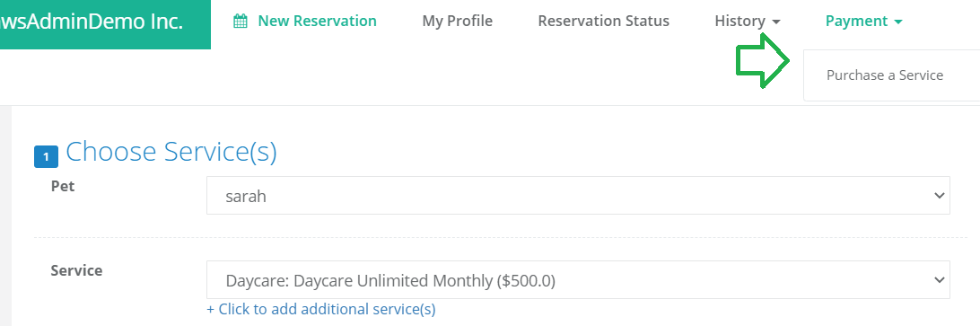Click the green arrow pointing to Purchase a Service
980x326 pixels.
click(x=763, y=61)
